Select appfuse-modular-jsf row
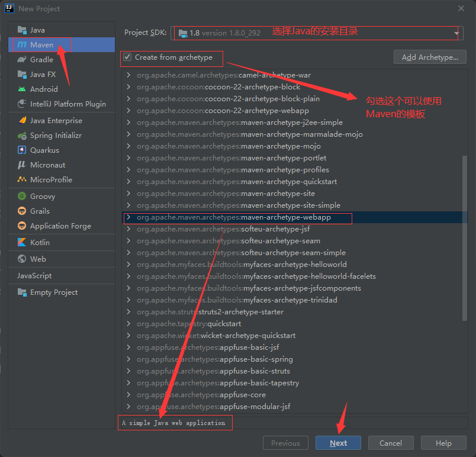This screenshot has width=476, height=457. (294, 406)
